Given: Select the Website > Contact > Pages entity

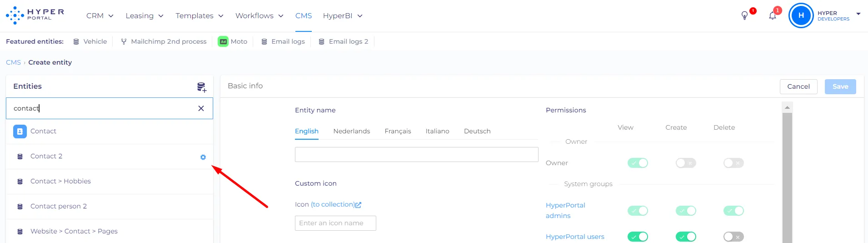Looking at the screenshot, I should click(110, 231).
